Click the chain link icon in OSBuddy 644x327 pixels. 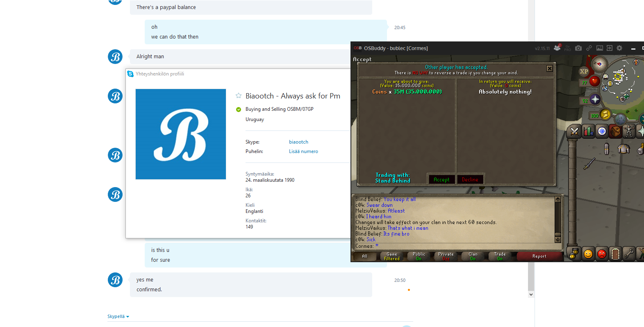[589, 48]
